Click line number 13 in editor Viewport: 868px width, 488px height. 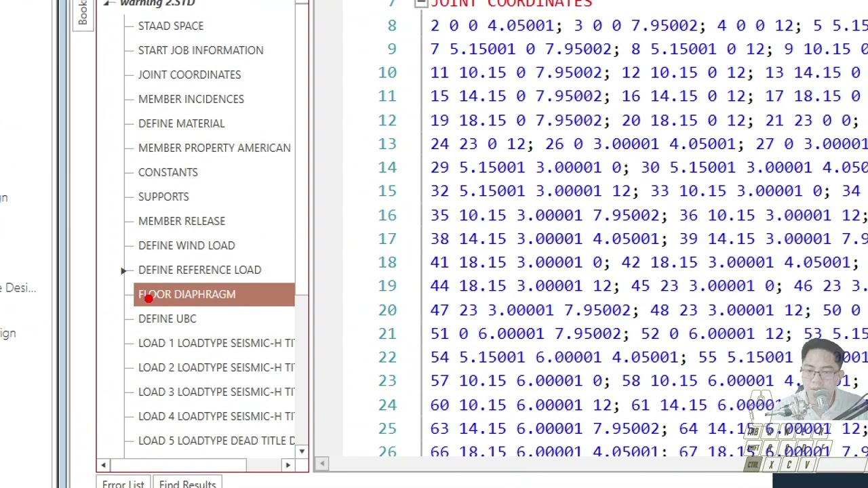387,144
